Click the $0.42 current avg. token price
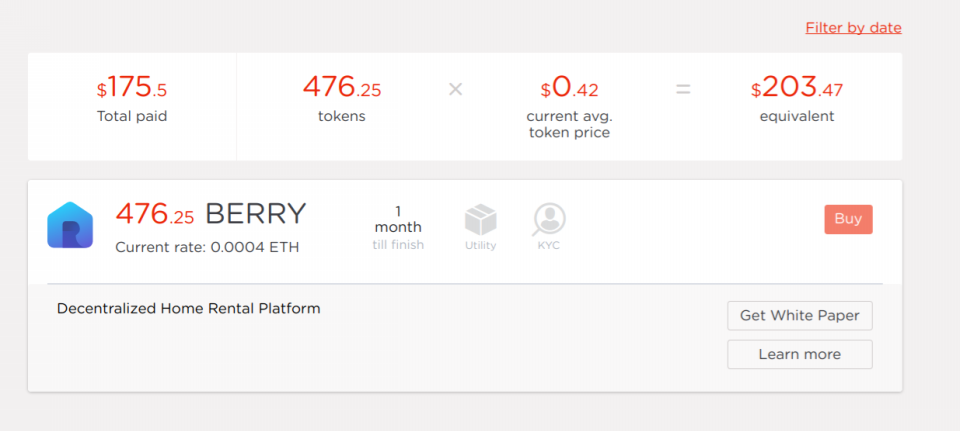 click(x=569, y=88)
